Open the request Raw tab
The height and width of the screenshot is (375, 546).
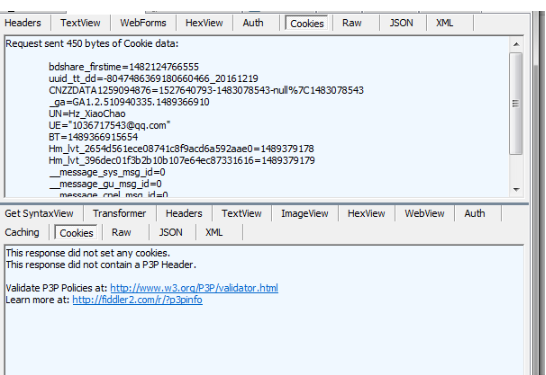coord(352,23)
